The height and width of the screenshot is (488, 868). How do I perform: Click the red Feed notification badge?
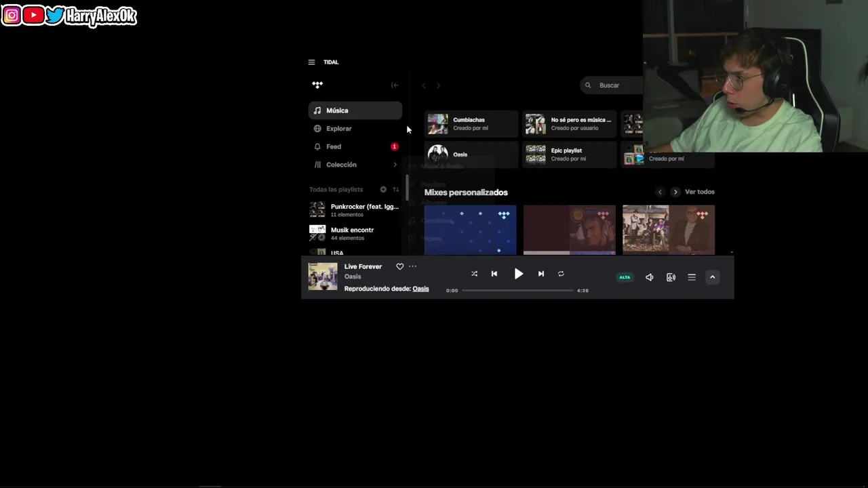pyautogui.click(x=394, y=146)
